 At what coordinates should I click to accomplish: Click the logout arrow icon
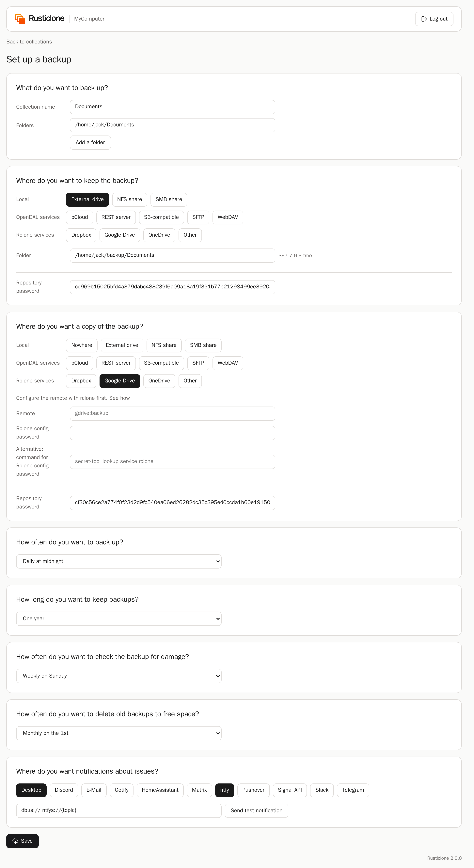click(424, 19)
